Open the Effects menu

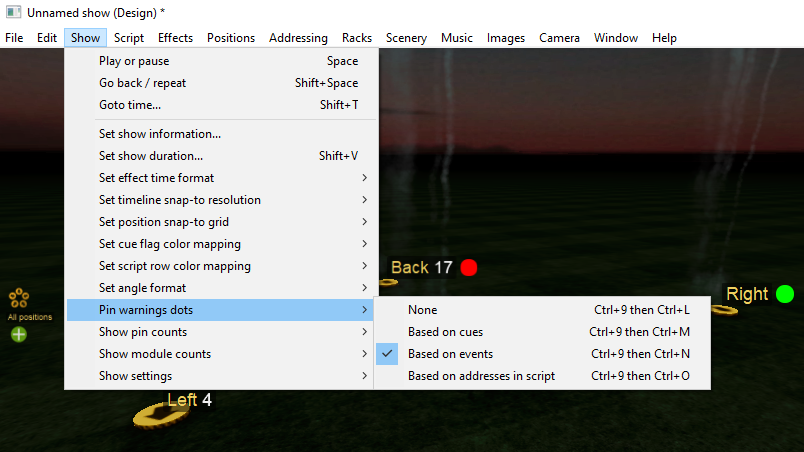click(175, 38)
